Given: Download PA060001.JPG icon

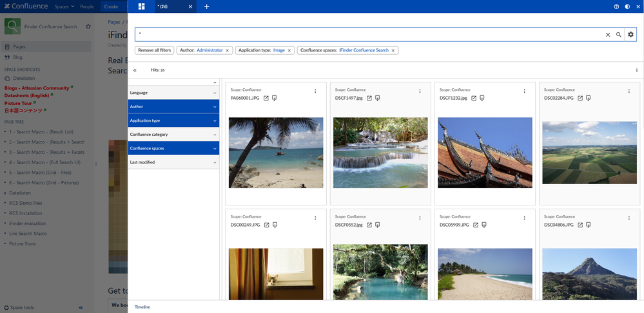Looking at the screenshot, I should point(275,98).
